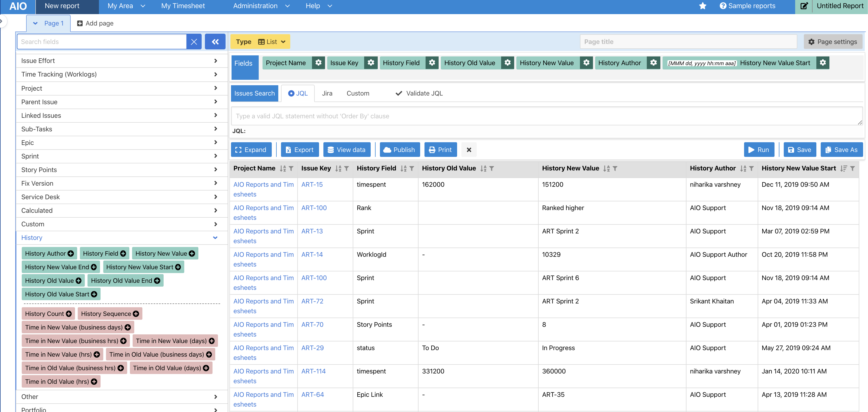Select the JQL radio button
Image resolution: width=868 pixels, height=412 pixels.
click(x=291, y=93)
